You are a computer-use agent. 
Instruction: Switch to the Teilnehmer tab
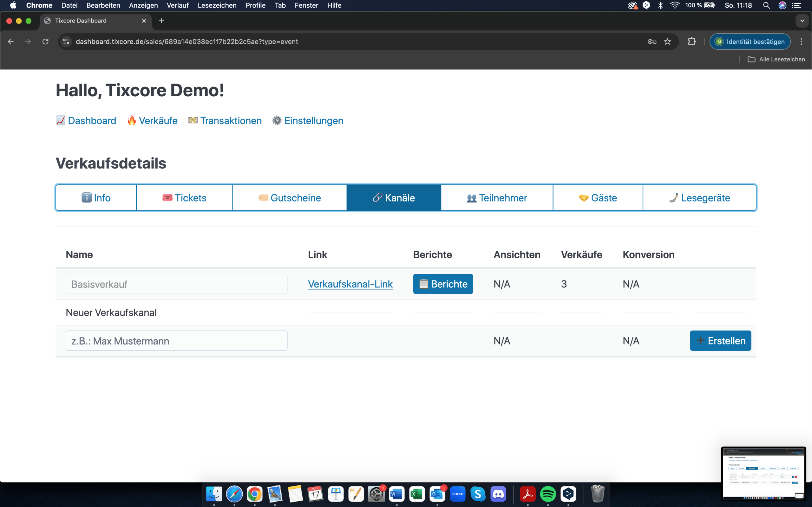(497, 198)
